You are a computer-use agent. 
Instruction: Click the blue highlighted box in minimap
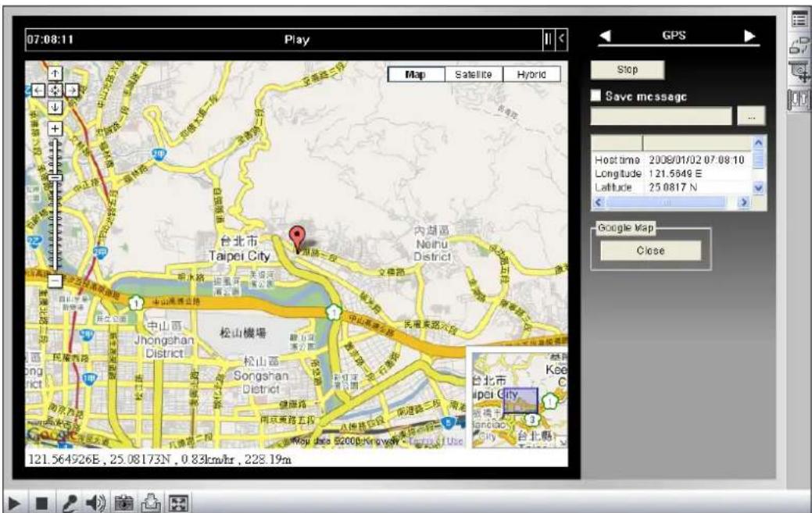pyautogui.click(x=520, y=401)
